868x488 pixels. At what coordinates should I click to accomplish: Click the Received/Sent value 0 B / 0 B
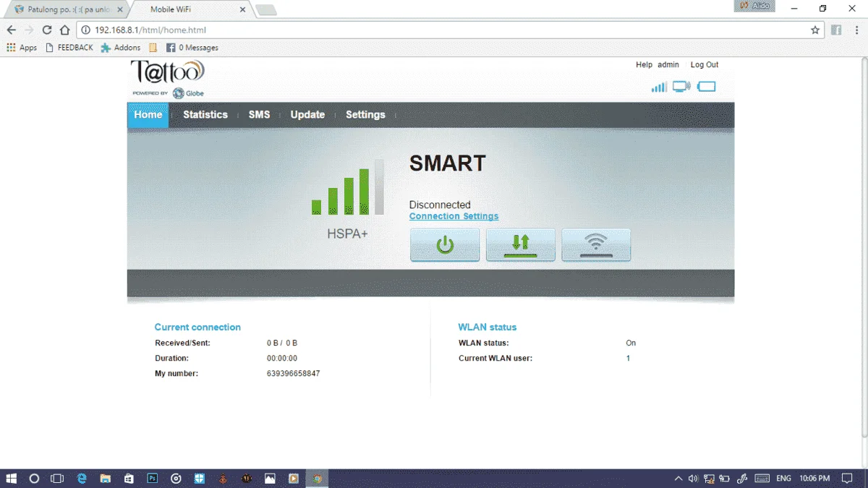click(x=282, y=343)
